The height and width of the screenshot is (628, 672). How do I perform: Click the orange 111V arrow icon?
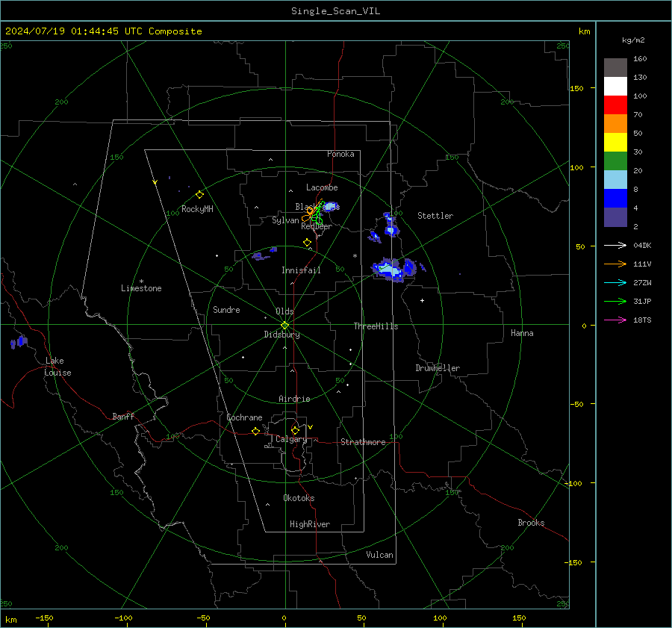pos(615,264)
